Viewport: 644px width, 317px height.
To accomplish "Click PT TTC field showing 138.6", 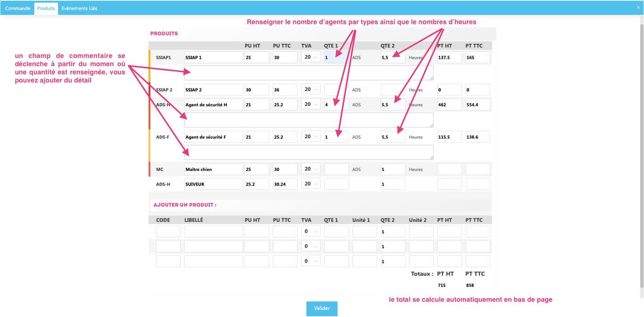I will tap(478, 137).
